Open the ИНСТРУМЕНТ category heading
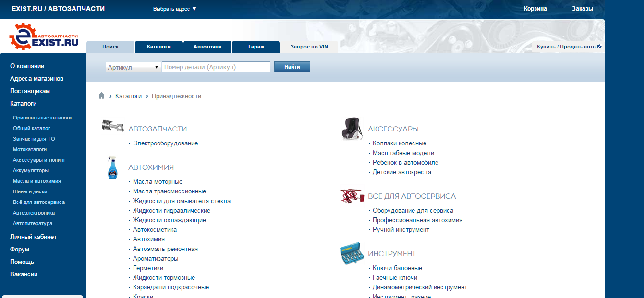 click(x=392, y=253)
